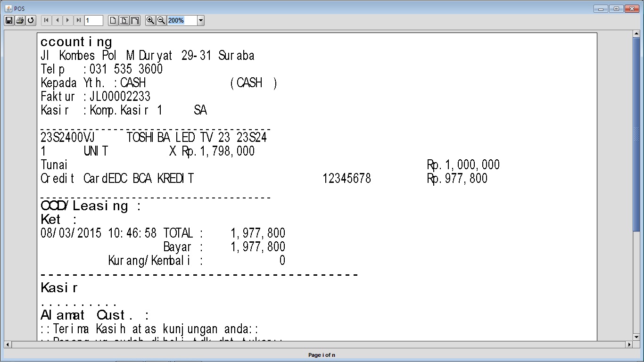Click the vertical scrollbar thumb
This screenshot has width=644, height=362.
(636, 134)
